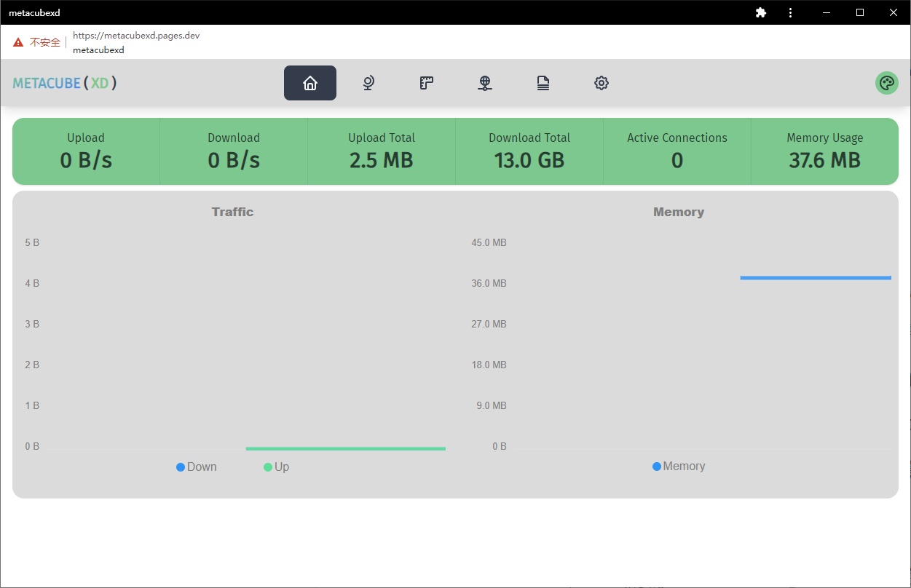The width and height of the screenshot is (911, 588).
Task: Open the three-dot window menu
Action: click(x=790, y=12)
